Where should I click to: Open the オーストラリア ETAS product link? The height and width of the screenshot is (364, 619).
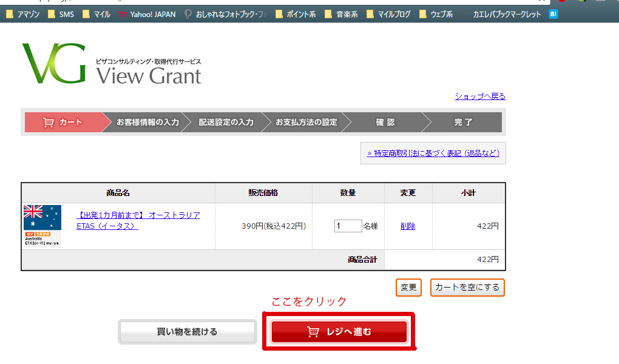[x=138, y=221]
